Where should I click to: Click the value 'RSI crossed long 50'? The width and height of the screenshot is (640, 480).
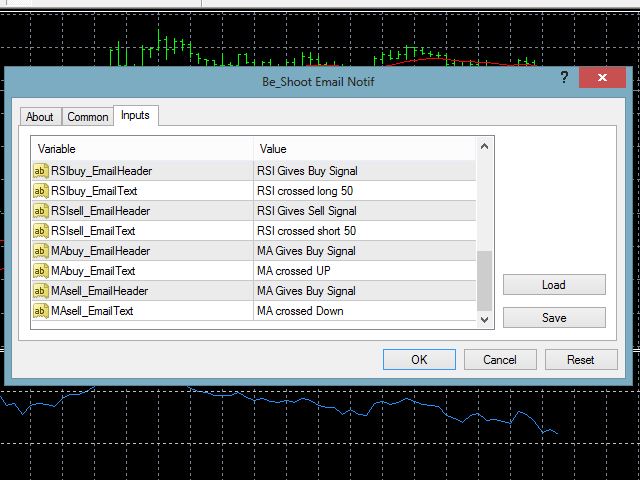click(305, 191)
